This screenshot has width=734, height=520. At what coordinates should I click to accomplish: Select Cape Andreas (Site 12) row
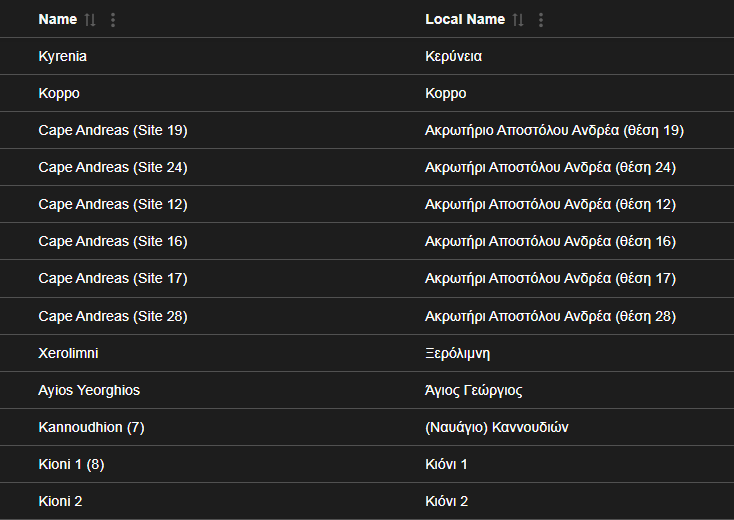point(113,204)
